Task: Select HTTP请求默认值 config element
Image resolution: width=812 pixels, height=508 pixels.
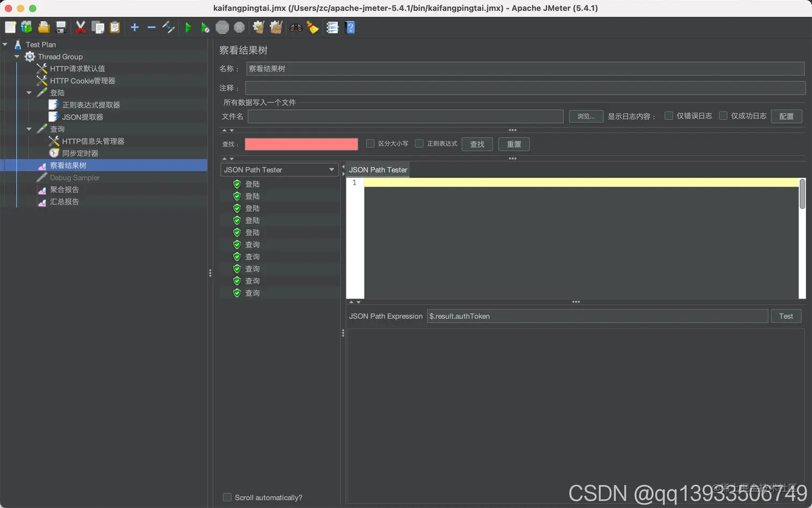Action: coord(77,69)
